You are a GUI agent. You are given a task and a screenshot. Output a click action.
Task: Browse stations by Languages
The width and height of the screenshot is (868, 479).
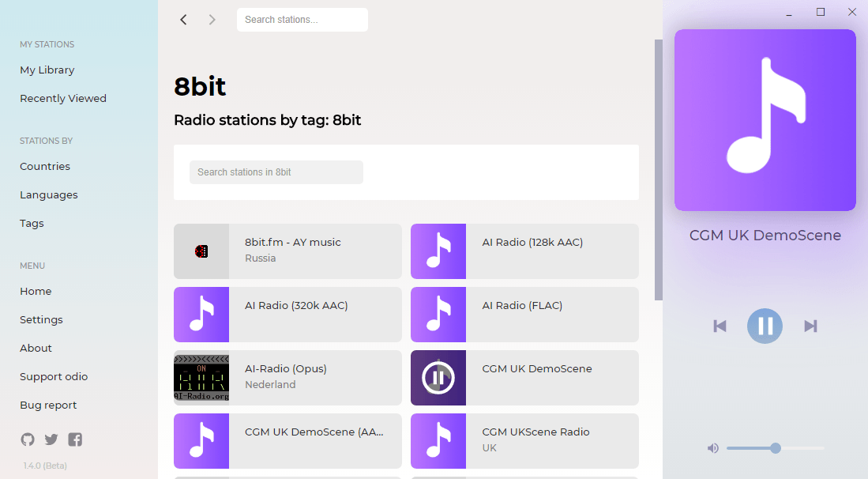[49, 195]
